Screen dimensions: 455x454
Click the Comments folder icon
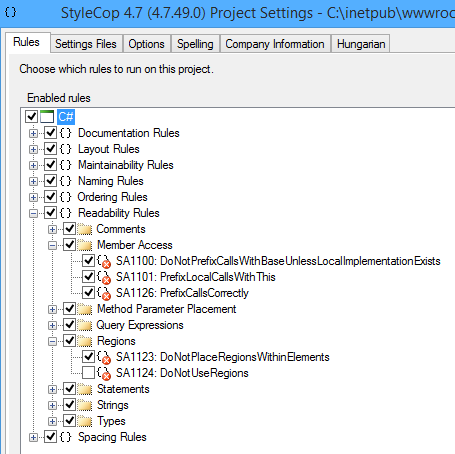pos(85,229)
